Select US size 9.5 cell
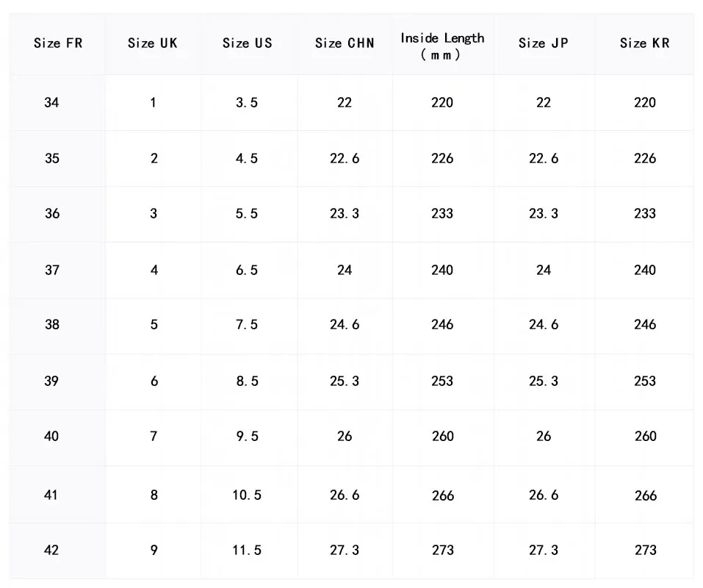 coord(247,437)
